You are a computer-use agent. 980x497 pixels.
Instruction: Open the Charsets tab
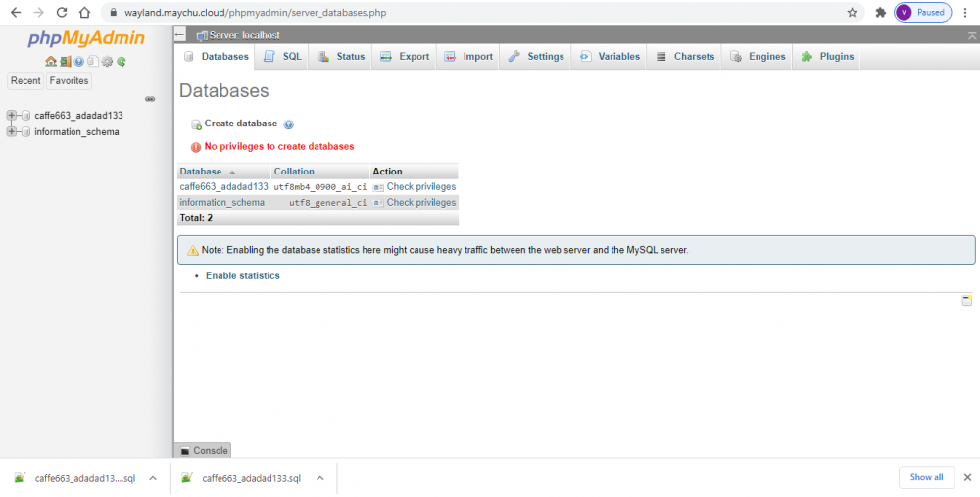point(684,56)
